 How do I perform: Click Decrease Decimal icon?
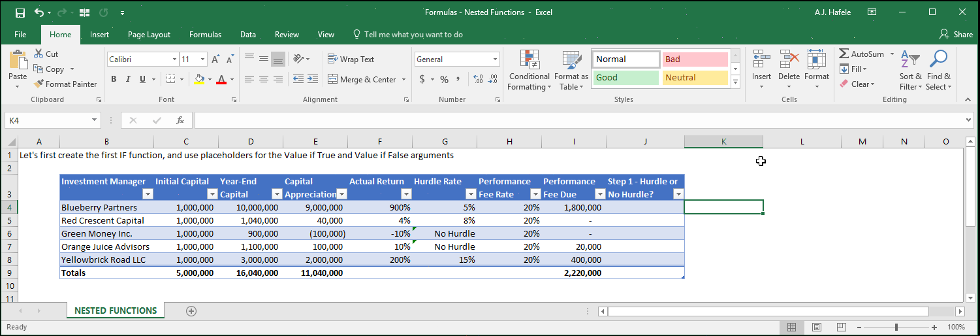point(493,79)
